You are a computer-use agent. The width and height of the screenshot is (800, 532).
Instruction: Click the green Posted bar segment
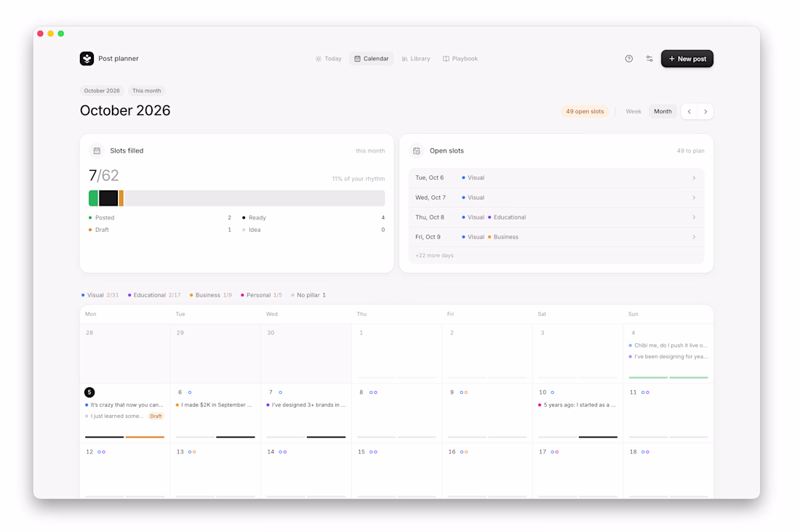(93, 198)
